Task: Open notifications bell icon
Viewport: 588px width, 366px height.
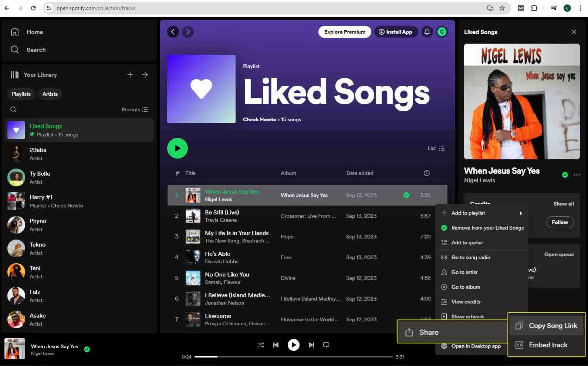Action: click(x=427, y=32)
